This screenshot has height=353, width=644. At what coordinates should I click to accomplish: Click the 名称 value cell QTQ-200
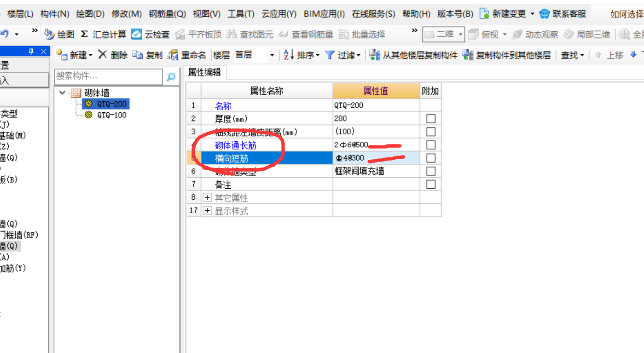pos(376,105)
